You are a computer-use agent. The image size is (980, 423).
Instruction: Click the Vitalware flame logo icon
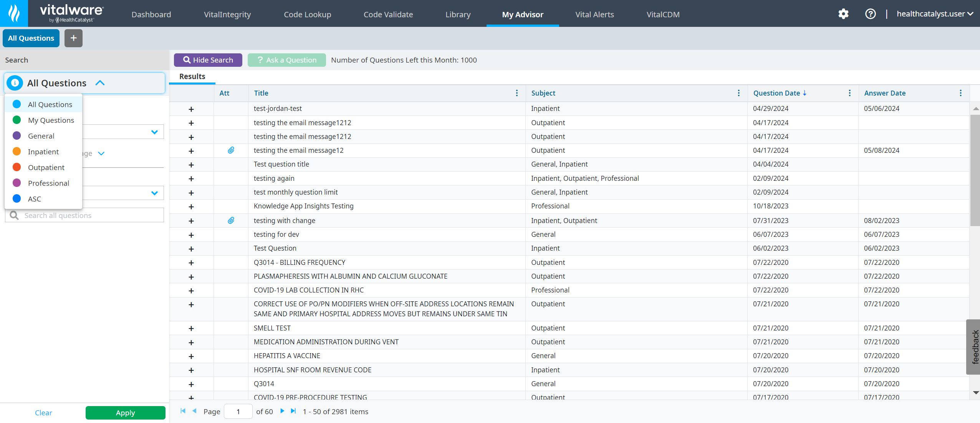pyautogui.click(x=14, y=13)
